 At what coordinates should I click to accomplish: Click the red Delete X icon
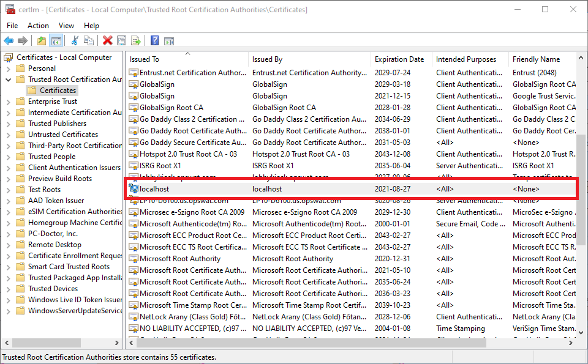pos(108,40)
